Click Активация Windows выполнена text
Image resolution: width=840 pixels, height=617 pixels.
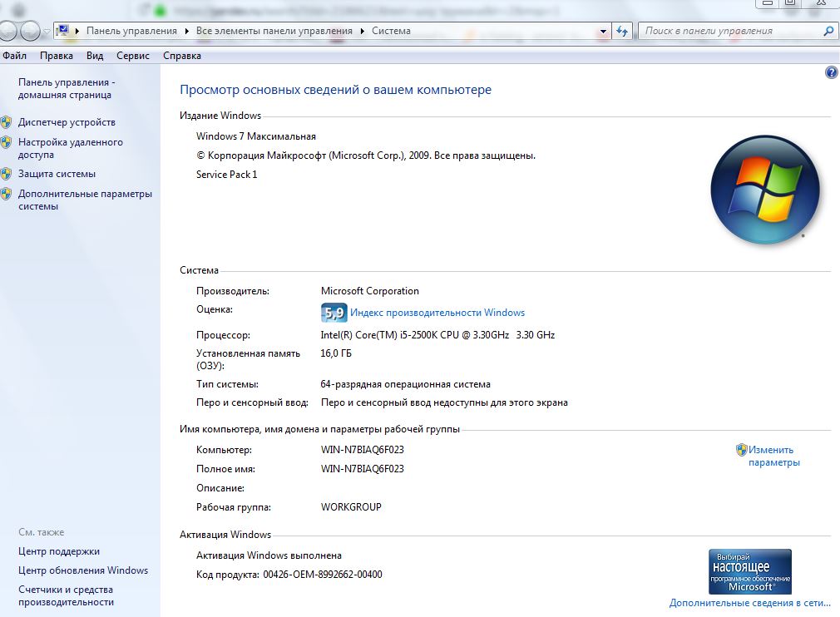[269, 555]
